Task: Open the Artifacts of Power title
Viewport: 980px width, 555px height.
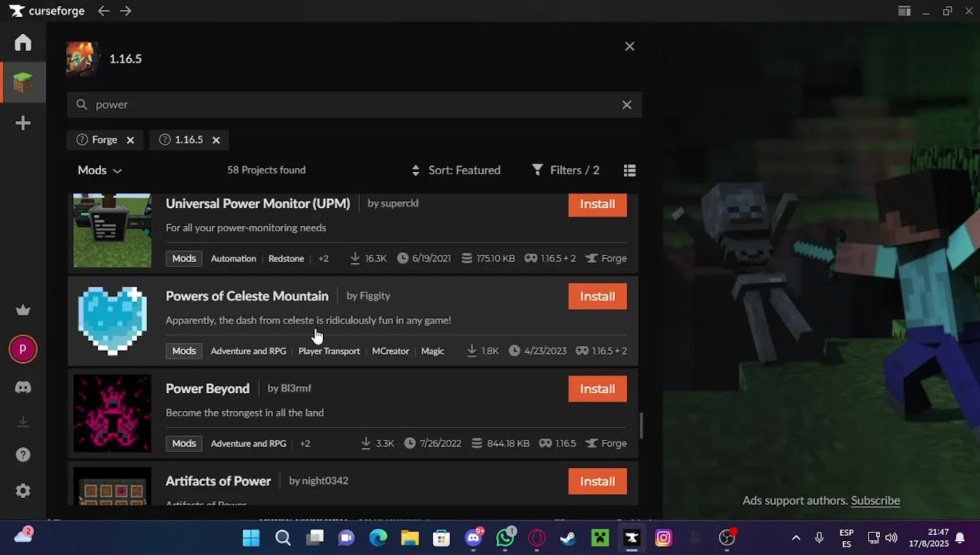Action: [218, 481]
